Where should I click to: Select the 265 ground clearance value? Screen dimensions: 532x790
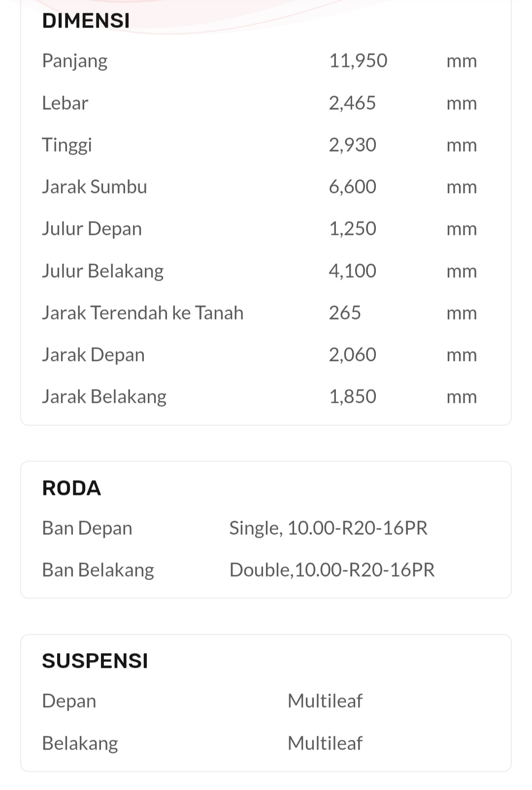345,313
